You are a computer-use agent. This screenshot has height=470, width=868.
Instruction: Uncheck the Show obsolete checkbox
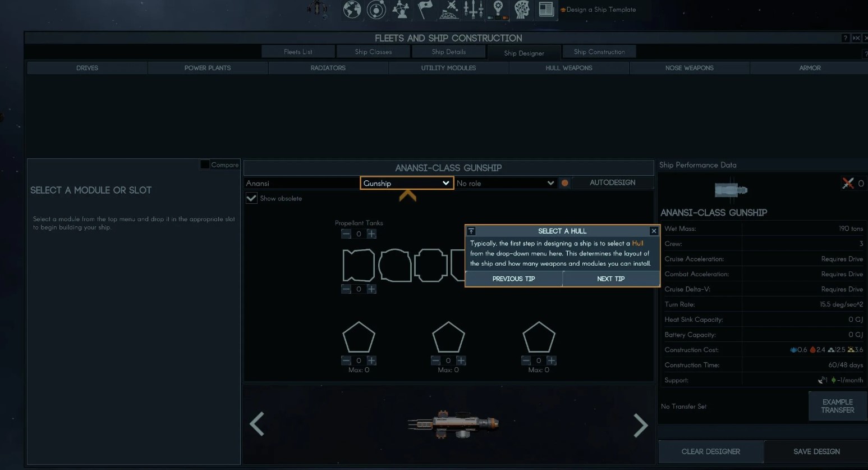coord(251,198)
